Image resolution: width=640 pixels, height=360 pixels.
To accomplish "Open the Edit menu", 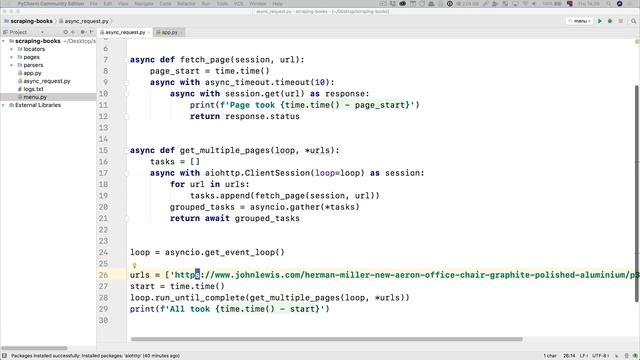I will [x=108, y=4].
